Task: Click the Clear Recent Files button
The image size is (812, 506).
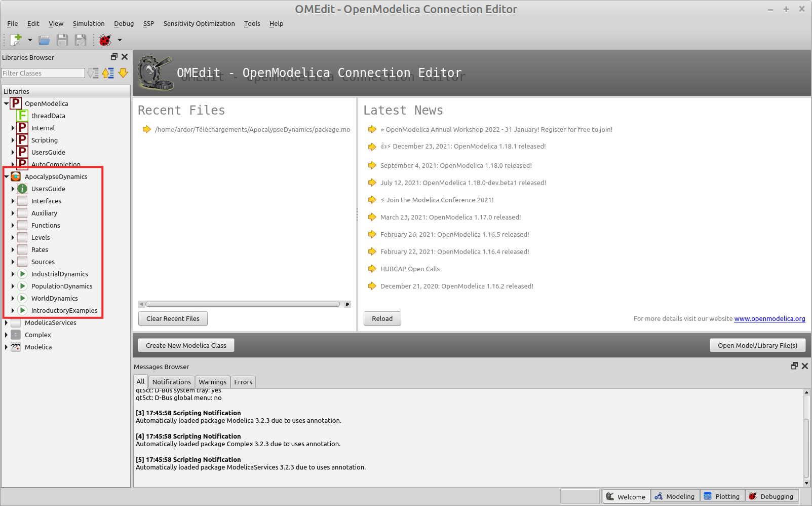Action: point(173,318)
